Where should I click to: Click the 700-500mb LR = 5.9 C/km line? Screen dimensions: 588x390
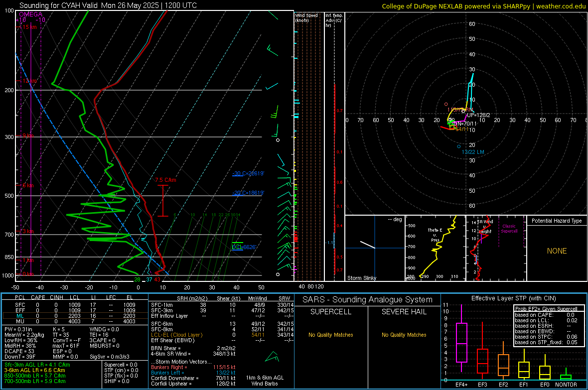coord(35,381)
